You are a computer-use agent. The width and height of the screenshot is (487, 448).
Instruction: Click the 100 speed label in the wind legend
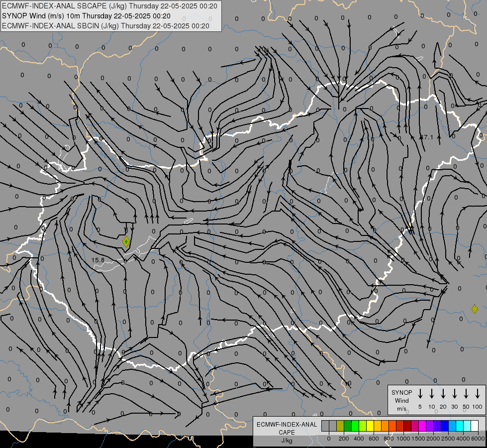coord(478,407)
